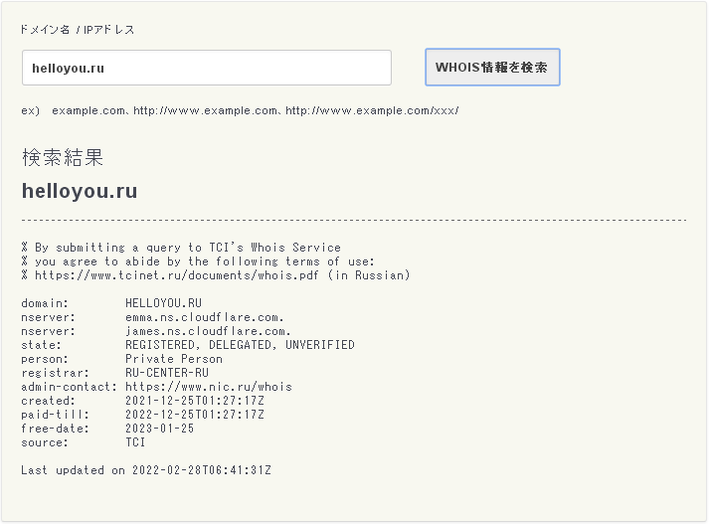Click the free-date value 2023-01-25

point(159,428)
